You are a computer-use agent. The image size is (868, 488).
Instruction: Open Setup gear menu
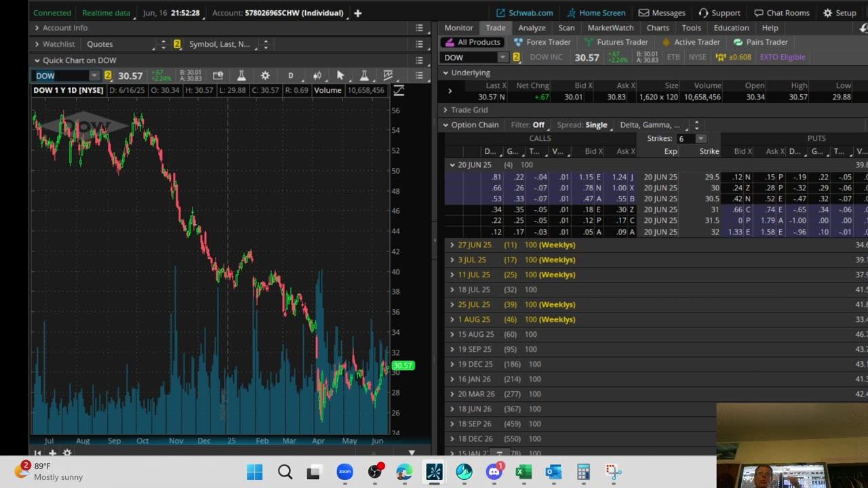840,13
